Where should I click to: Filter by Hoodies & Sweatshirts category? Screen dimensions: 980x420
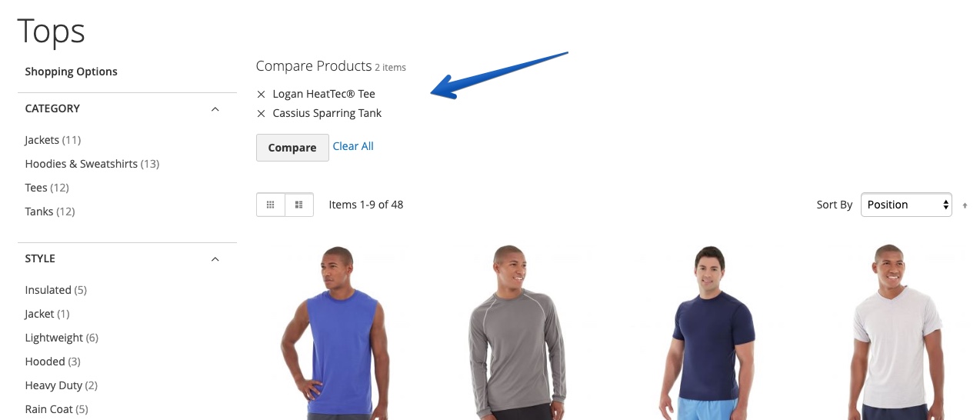coord(92,164)
